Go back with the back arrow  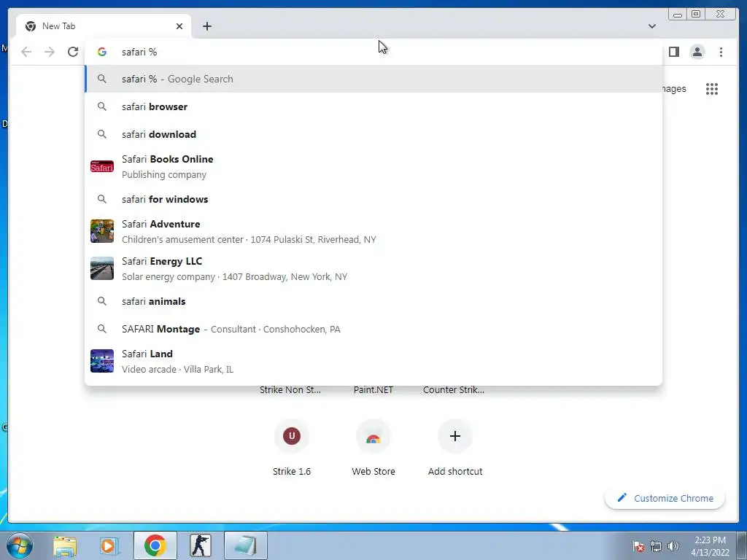[x=26, y=52]
